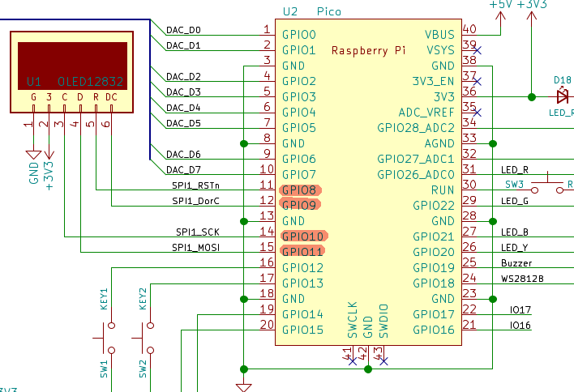The image size is (574, 392).
Task: Click the SPI1_RSTn net label
Action: [x=196, y=185]
